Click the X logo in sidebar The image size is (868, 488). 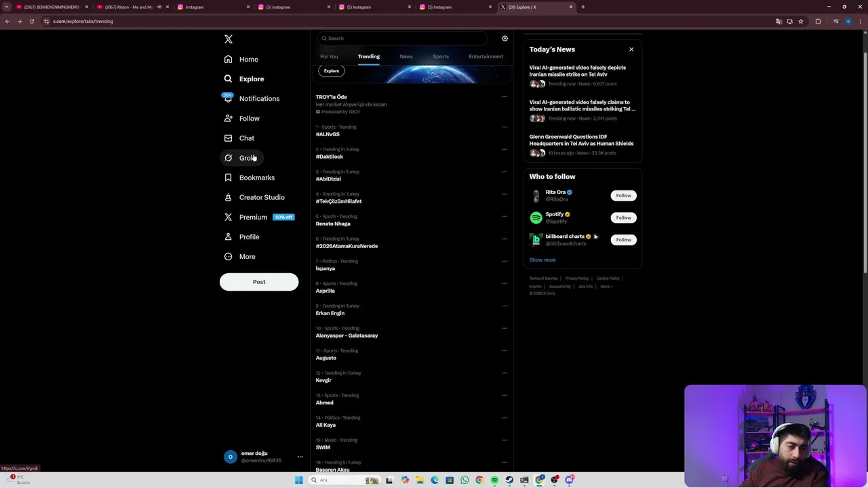pos(229,39)
